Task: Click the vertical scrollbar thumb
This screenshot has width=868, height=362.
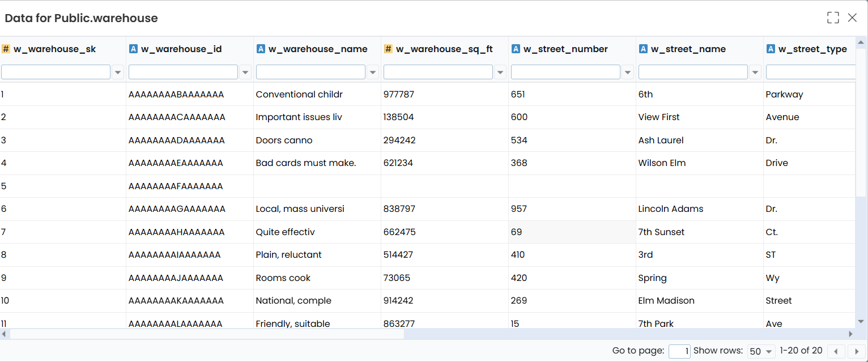Action: coord(861,122)
